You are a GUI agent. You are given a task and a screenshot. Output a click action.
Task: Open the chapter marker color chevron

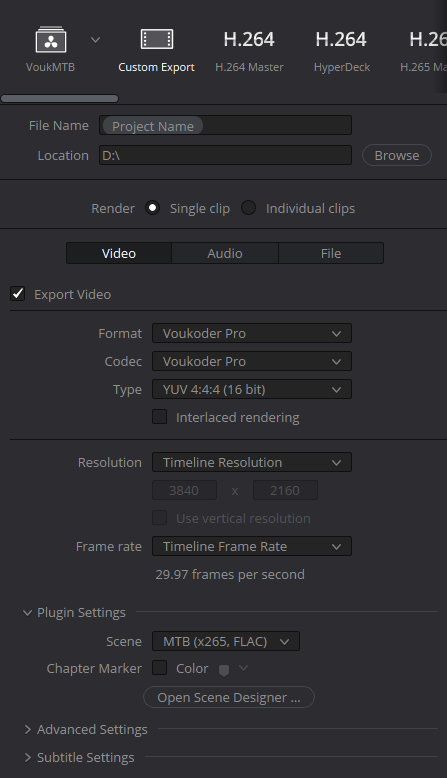click(x=243, y=668)
